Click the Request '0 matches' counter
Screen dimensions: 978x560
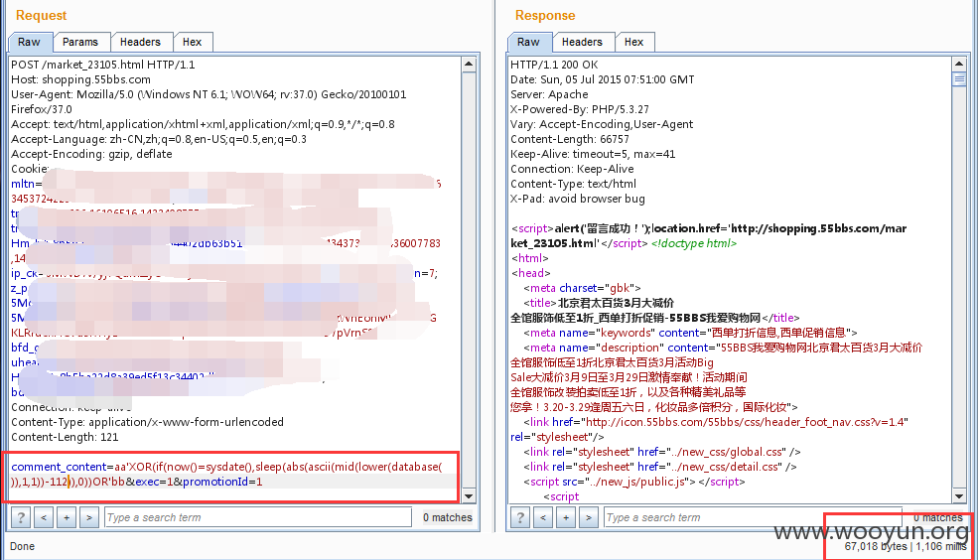pyautogui.click(x=447, y=517)
